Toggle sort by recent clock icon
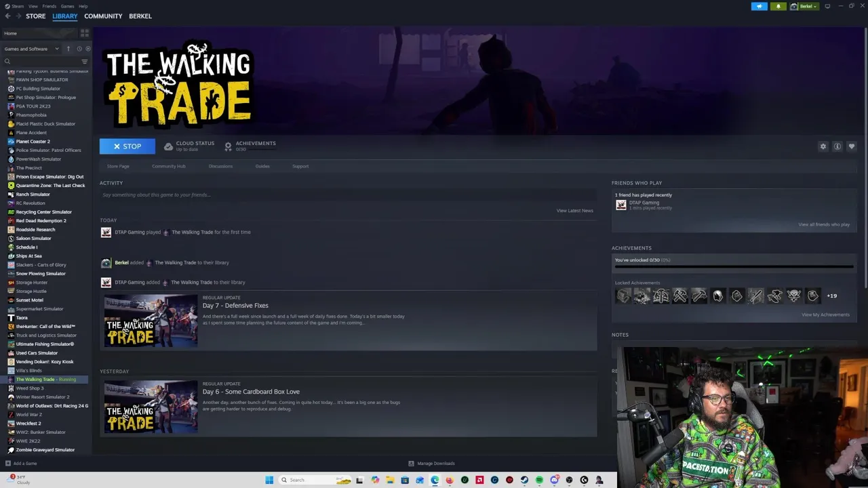 (x=79, y=49)
